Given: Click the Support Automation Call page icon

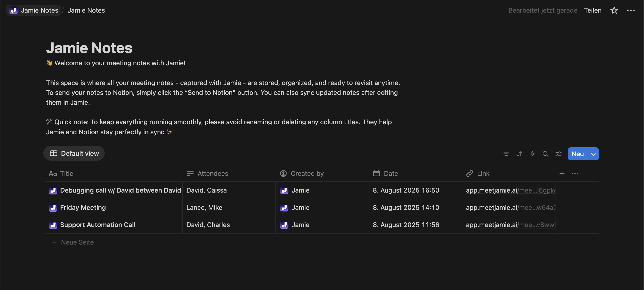Looking at the screenshot, I should (x=53, y=225).
